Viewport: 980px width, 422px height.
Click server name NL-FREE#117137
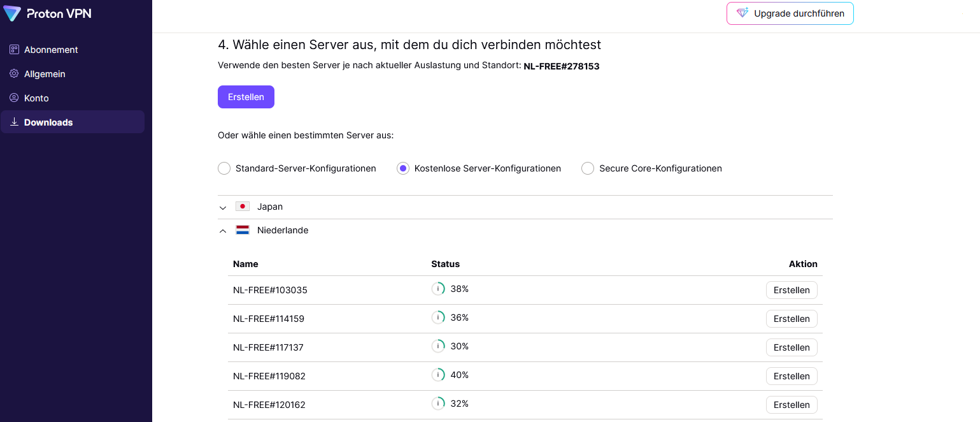click(267, 347)
